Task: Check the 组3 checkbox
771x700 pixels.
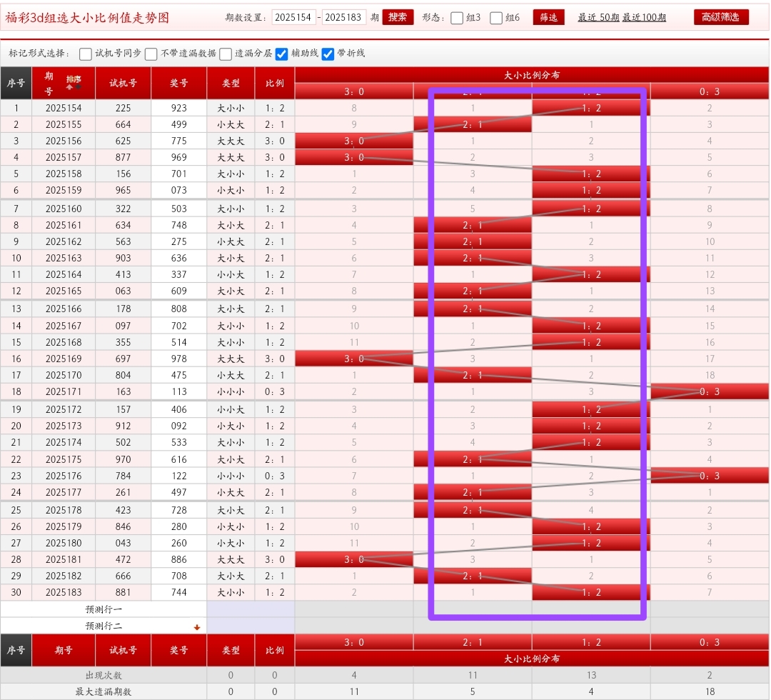Action: (457, 18)
